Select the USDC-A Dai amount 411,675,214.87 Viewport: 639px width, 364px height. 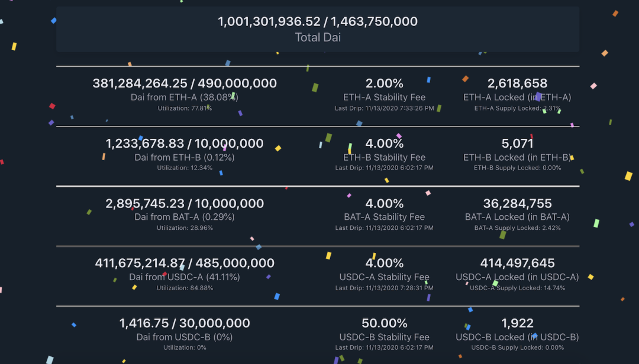(140, 263)
